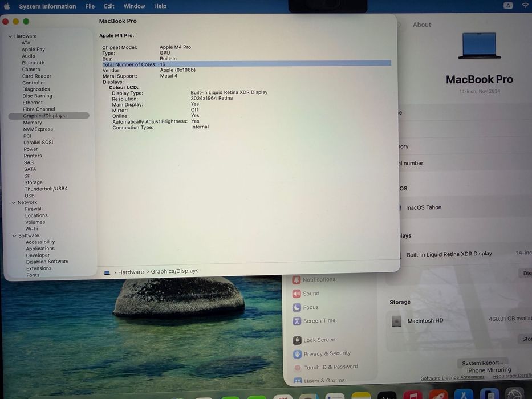This screenshot has height=399, width=532.
Task: Select Diagnostics in the sidebar
Action: click(x=36, y=89)
